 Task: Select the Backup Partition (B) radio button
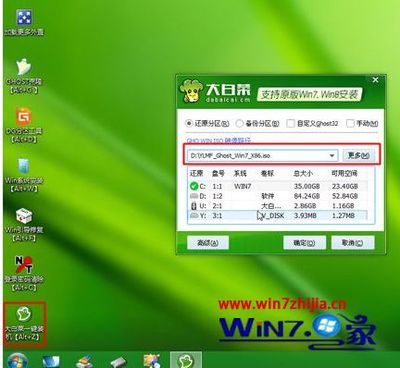tap(239, 123)
